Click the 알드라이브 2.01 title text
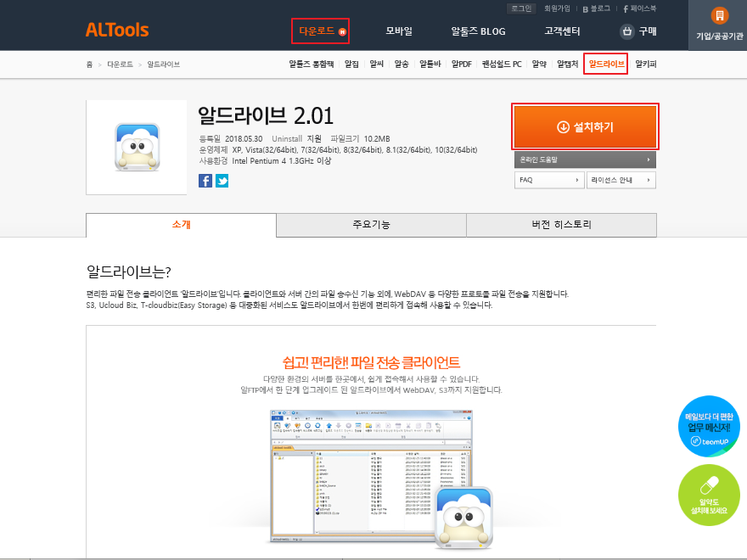 266,115
